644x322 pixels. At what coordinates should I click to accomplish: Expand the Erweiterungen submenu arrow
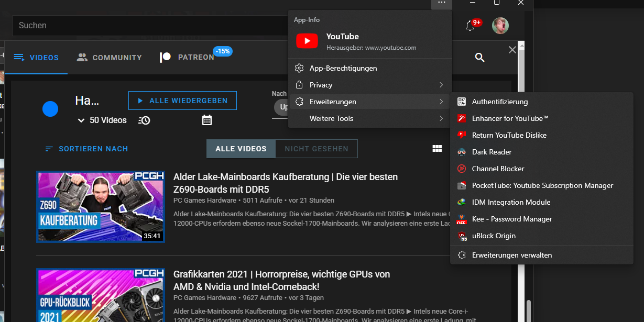pos(441,102)
